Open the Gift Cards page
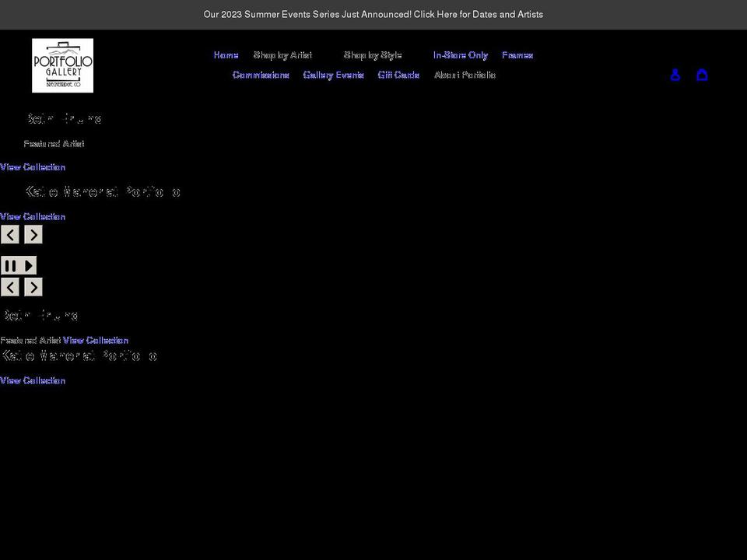The height and width of the screenshot is (560, 747). (398, 75)
